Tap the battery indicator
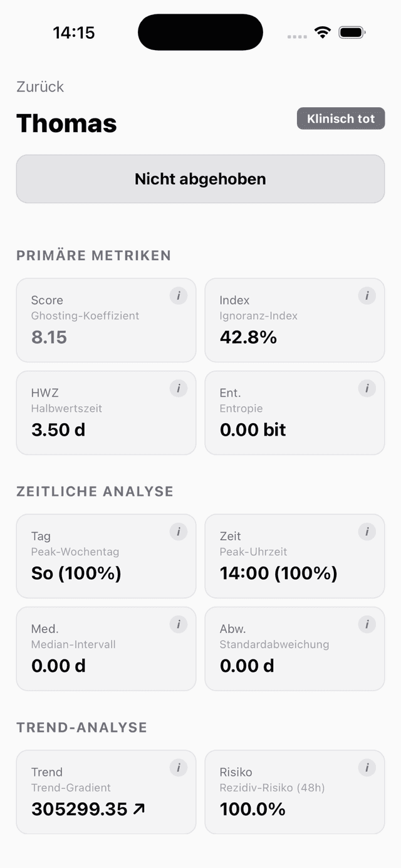401x868 pixels. coord(352,31)
